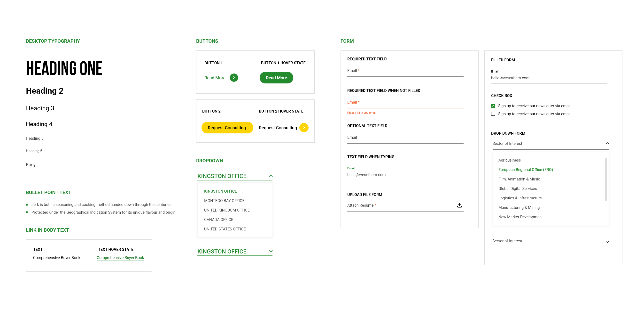Screen dimensions: 644x318
Task: Select KINGSTON OFFICE option in list
Action: (220, 191)
